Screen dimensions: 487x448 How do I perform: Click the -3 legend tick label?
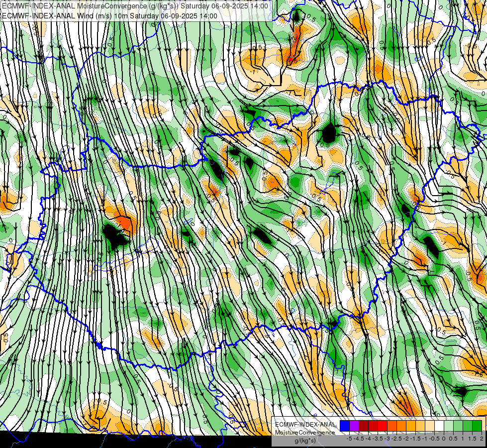pos(387,439)
